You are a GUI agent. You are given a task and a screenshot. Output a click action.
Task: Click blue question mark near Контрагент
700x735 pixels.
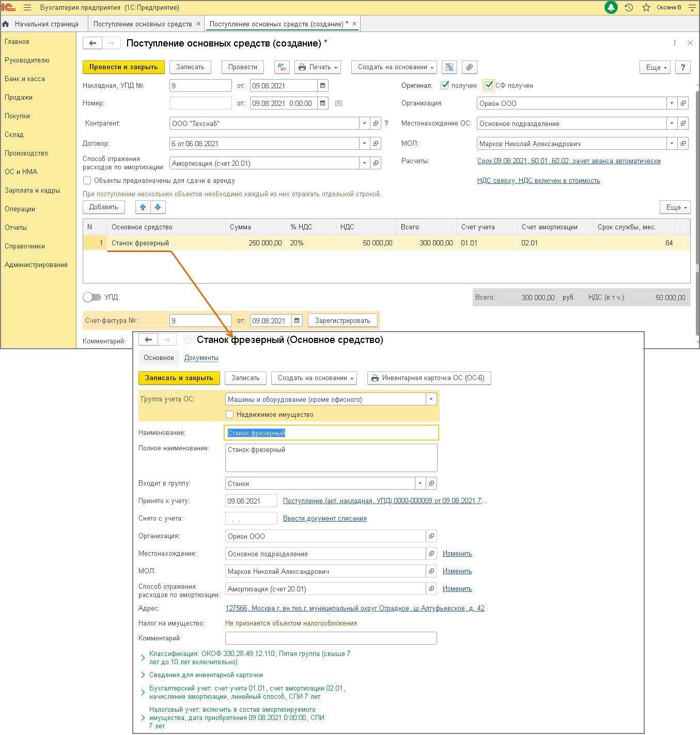pos(386,123)
